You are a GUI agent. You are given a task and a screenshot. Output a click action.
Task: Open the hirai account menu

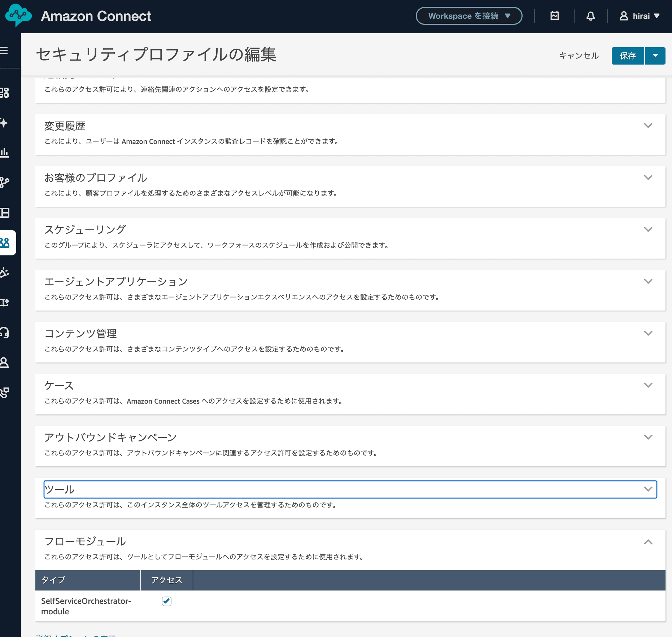(641, 16)
